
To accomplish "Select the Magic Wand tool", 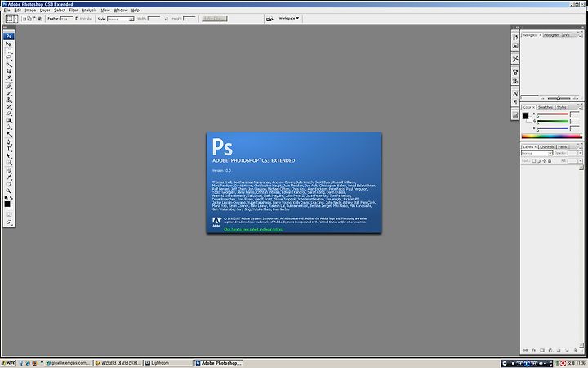I will point(9,65).
